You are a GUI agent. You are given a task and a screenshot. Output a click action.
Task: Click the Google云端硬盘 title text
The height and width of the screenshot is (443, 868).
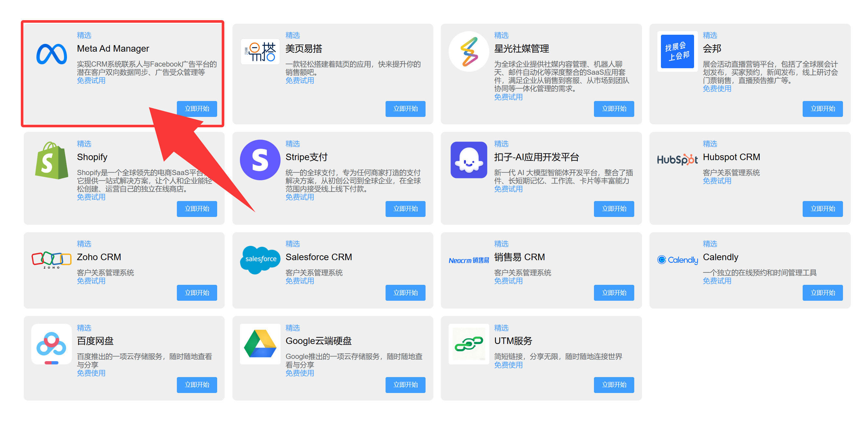[x=318, y=341]
